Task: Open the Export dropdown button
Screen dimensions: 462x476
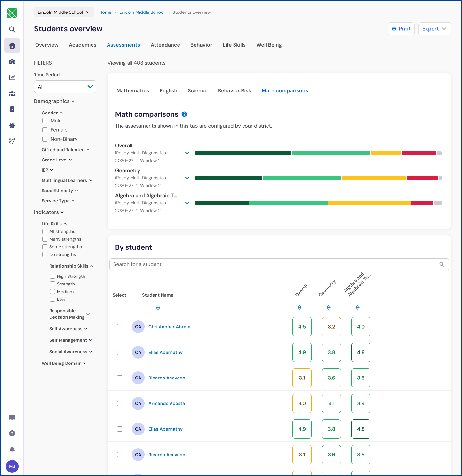Action: (434, 29)
